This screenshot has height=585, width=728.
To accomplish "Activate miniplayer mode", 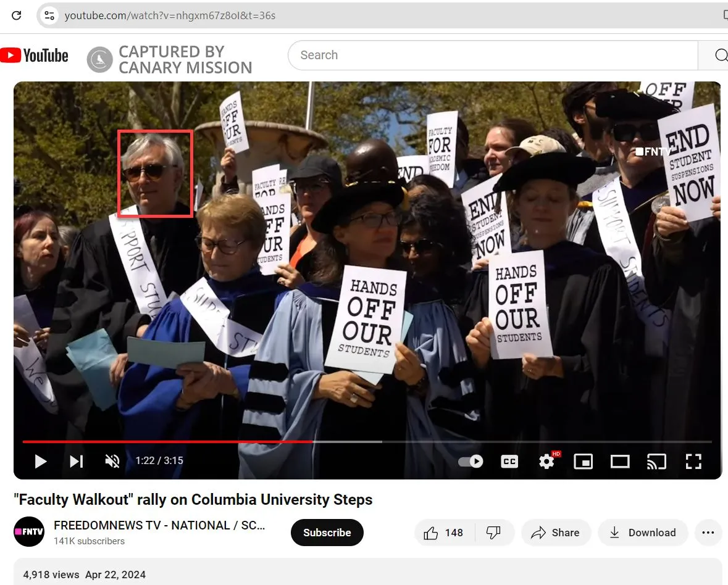I will click(583, 461).
